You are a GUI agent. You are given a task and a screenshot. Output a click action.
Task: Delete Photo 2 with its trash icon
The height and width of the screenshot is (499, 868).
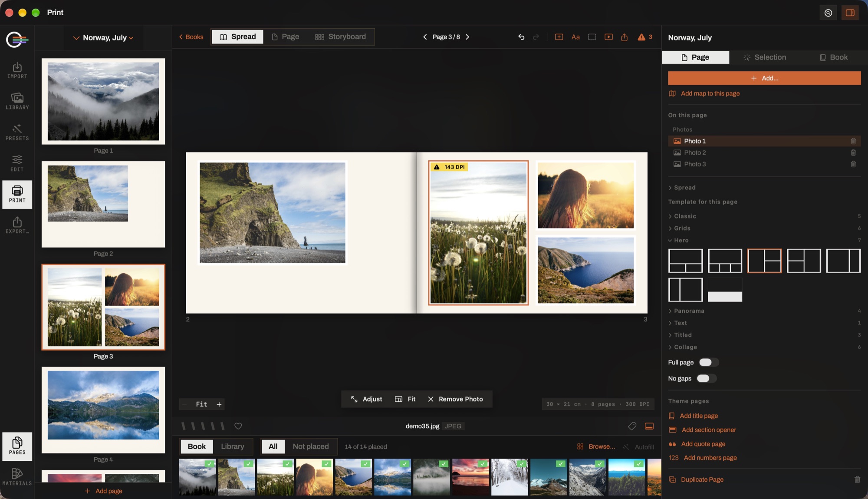click(x=853, y=152)
